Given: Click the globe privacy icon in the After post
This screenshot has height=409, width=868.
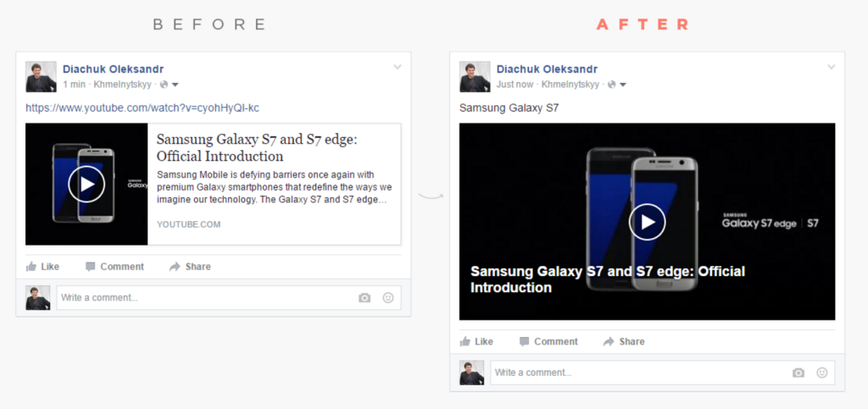Looking at the screenshot, I should coord(612,85).
